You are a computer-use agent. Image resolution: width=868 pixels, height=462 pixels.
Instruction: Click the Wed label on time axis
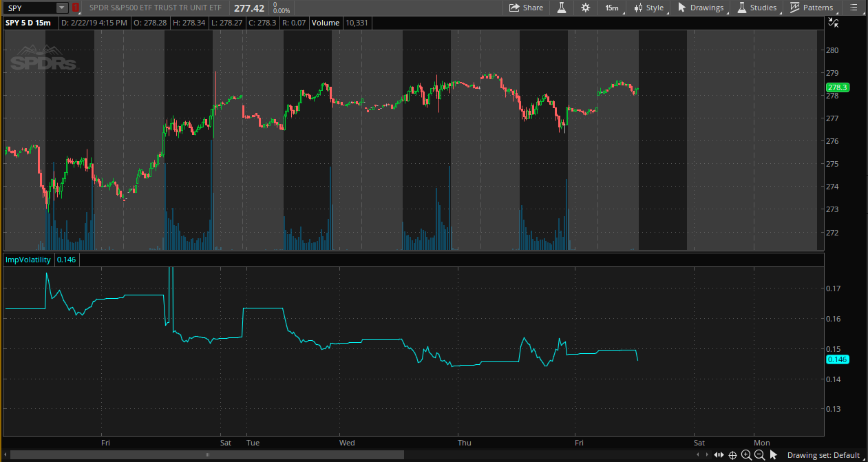[x=348, y=443]
